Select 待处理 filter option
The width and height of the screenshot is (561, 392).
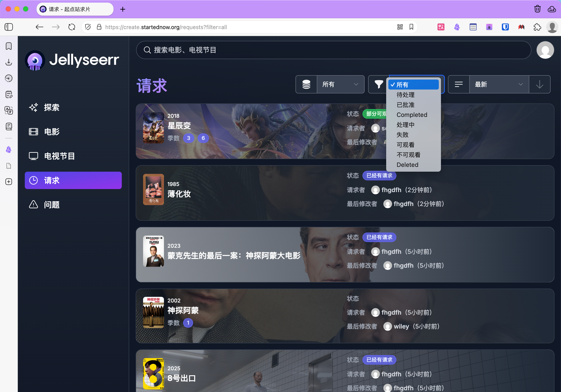(413, 95)
